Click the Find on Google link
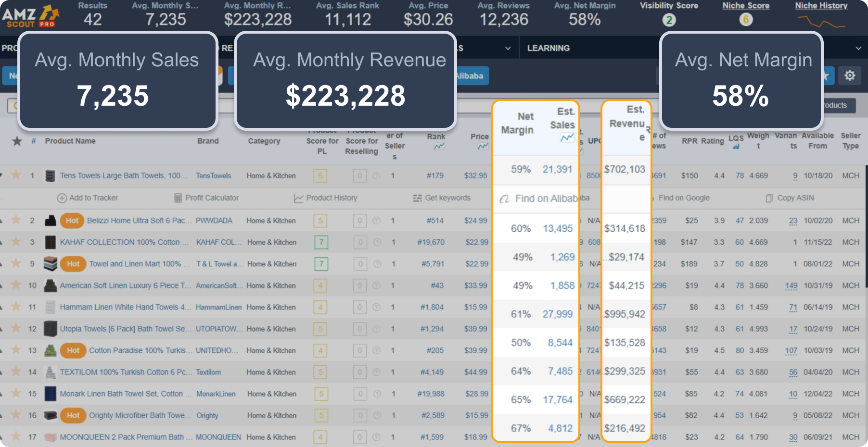Viewport: 868px width, 447px height. tap(683, 198)
